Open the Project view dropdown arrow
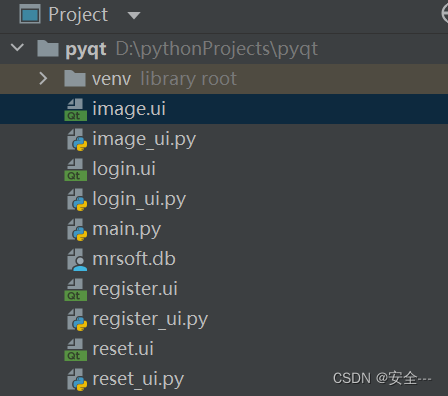The width and height of the screenshot is (448, 396). [x=134, y=15]
